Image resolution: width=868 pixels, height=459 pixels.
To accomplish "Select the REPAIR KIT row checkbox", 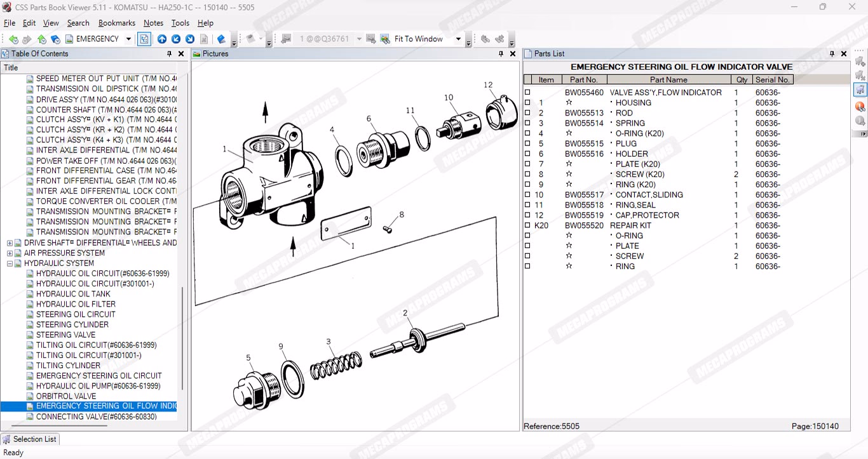I will 527,225.
